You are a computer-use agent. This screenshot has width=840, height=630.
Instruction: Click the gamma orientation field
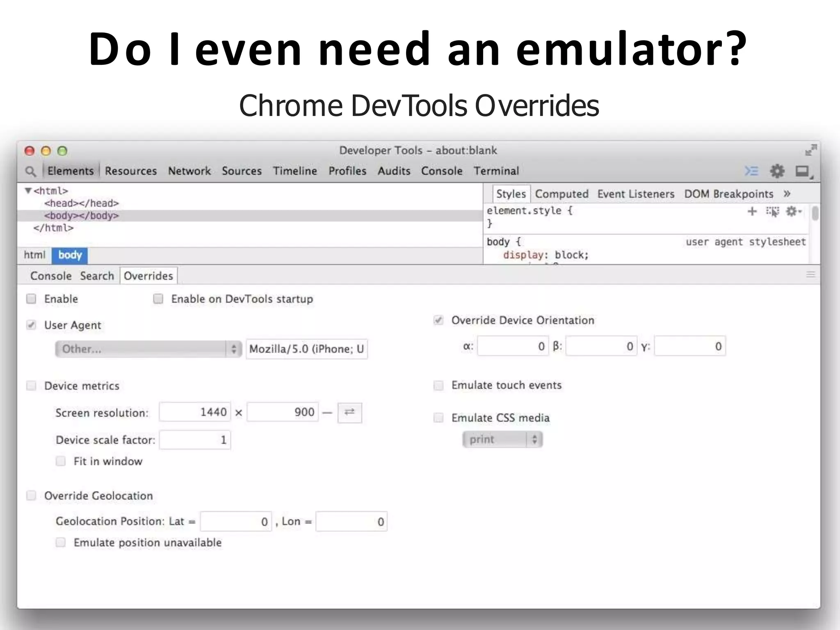690,346
